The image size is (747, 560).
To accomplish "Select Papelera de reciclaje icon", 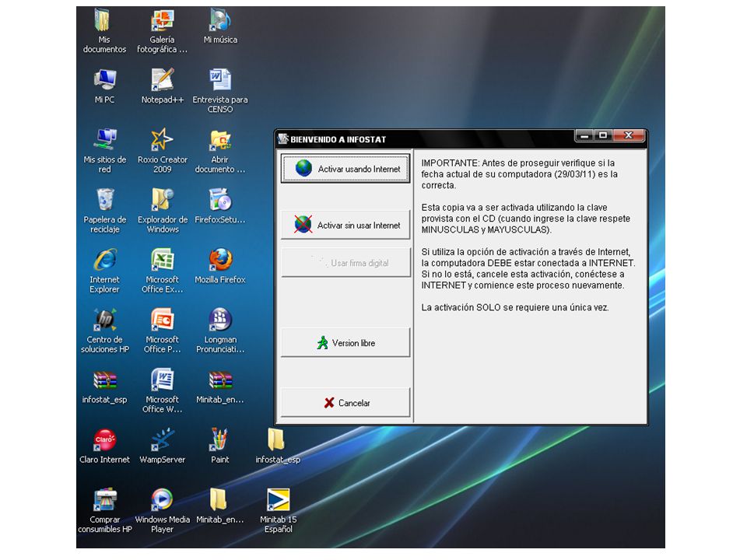I will pyautogui.click(x=105, y=211).
